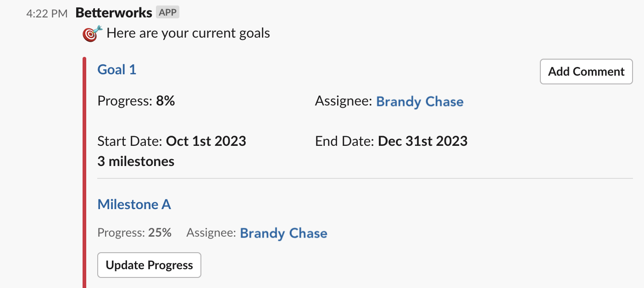Screen dimensions: 644x288
Task: Click the APP badge beside Betterworks
Action: point(167,12)
